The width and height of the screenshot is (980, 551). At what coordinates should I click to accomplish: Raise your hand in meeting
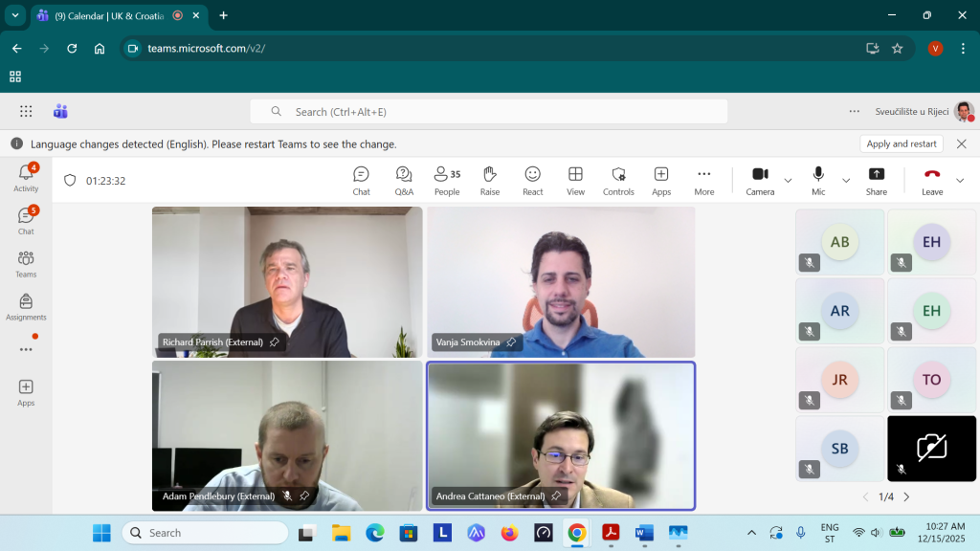[x=489, y=180]
